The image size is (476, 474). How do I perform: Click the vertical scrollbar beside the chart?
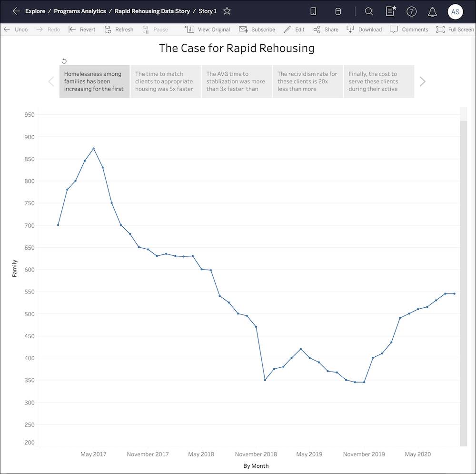[x=464, y=282]
